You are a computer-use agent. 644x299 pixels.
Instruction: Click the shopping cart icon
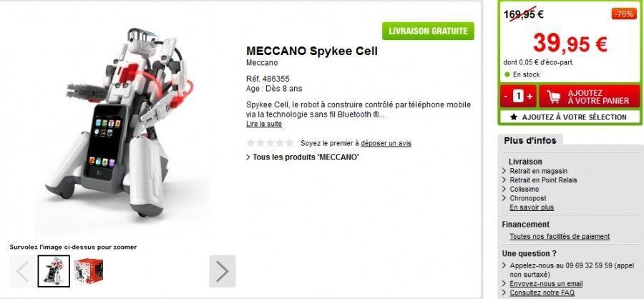(554, 97)
